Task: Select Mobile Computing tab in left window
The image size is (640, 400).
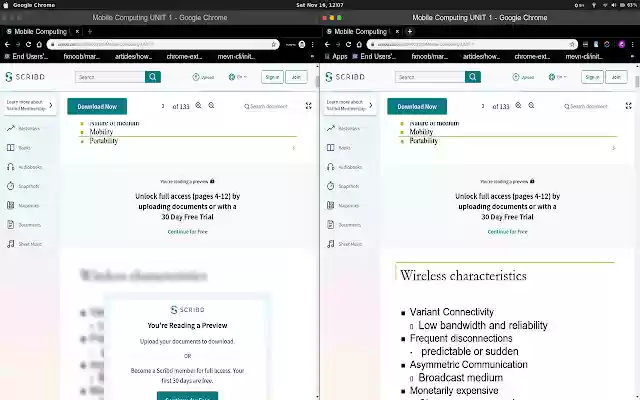Action: click(x=42, y=31)
